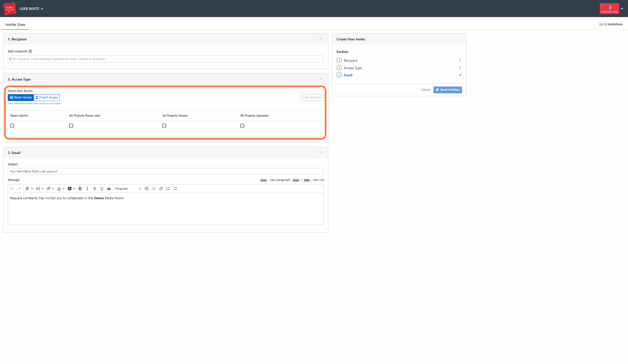This screenshot has height=364, width=628.
Task: Check the All Projects Viewer checkbox
Action: click(164, 126)
